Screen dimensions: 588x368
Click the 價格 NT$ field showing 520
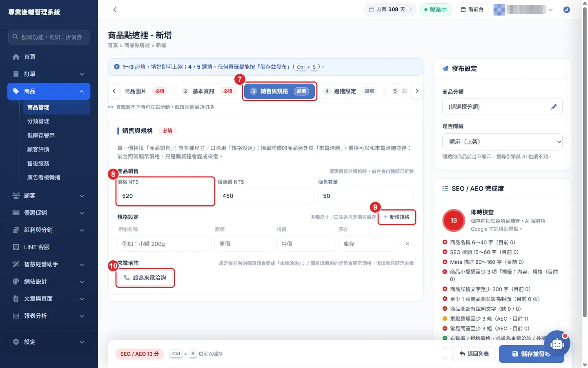tap(165, 196)
